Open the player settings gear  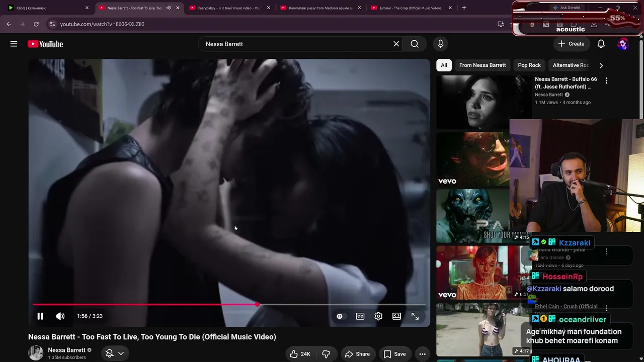click(378, 316)
